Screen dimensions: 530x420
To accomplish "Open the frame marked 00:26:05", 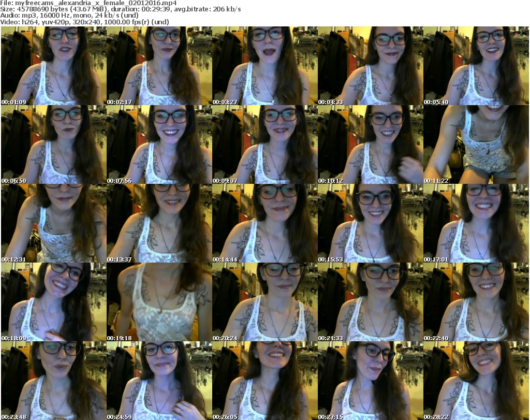I will [x=264, y=381].
